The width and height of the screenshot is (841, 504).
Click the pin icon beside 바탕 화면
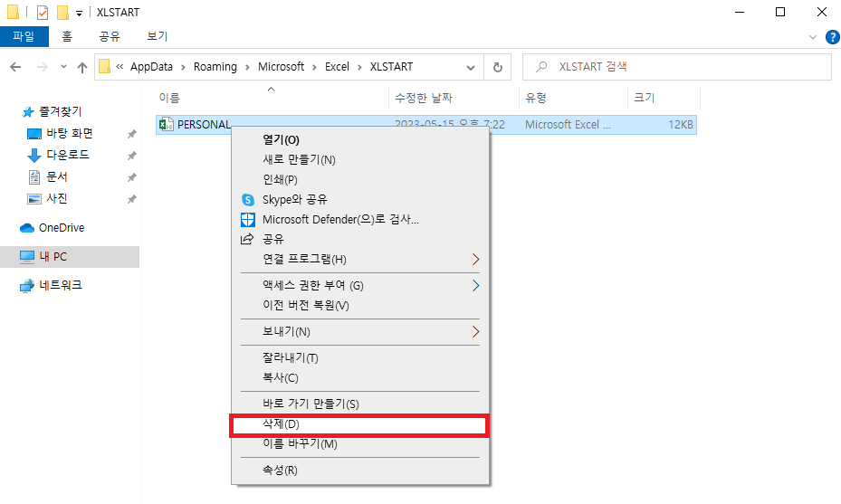[x=131, y=134]
